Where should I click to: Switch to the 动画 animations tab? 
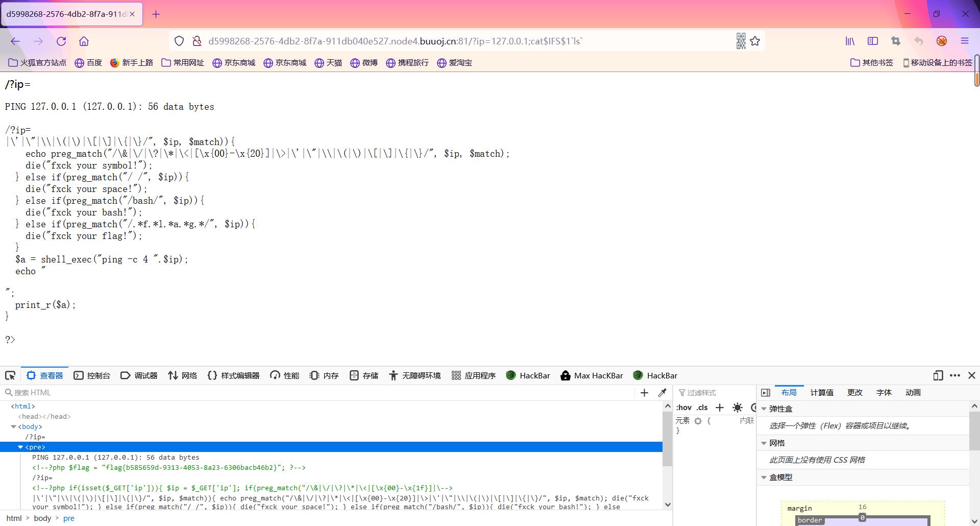pyautogui.click(x=913, y=393)
